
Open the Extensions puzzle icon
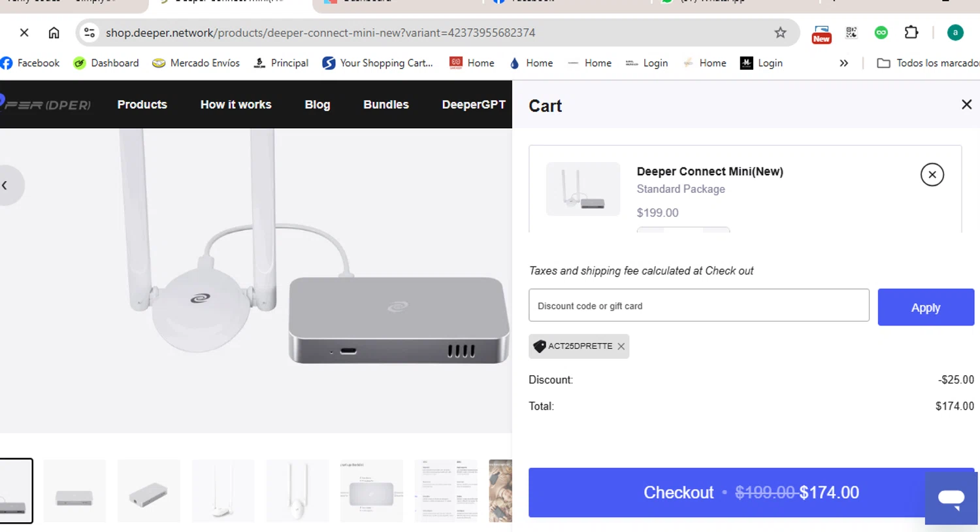(911, 33)
